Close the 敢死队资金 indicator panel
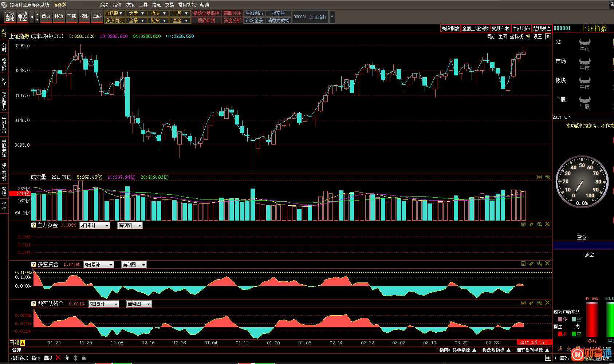The width and height of the screenshot is (614, 364). point(547,303)
